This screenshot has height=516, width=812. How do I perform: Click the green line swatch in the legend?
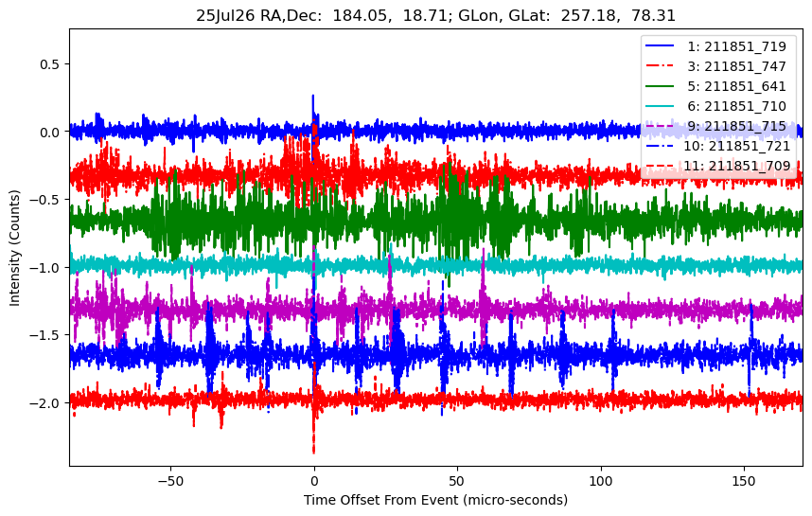tap(662, 86)
